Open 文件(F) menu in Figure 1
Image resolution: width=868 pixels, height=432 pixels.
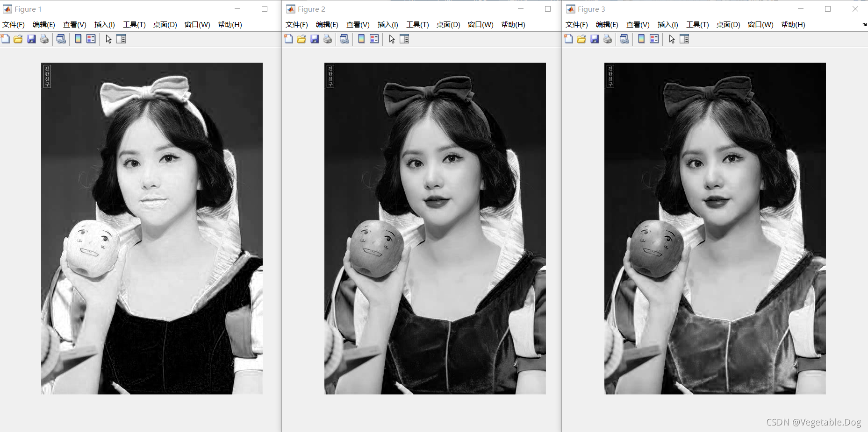point(14,24)
